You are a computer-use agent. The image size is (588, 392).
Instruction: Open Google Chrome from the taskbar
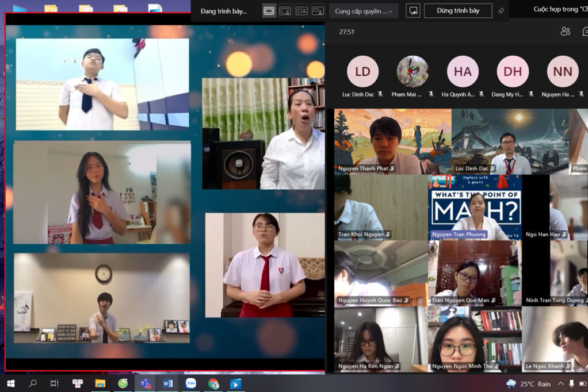(213, 383)
